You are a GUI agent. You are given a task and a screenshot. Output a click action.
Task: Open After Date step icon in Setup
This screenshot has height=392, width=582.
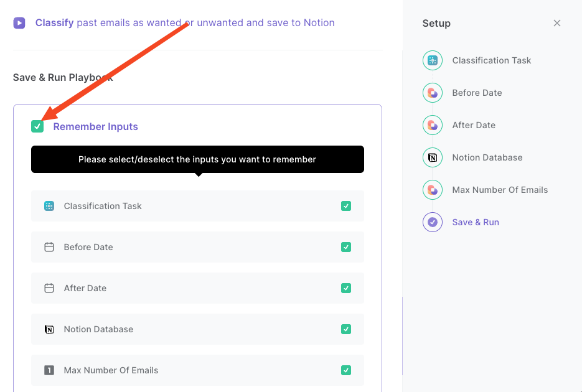click(x=433, y=125)
